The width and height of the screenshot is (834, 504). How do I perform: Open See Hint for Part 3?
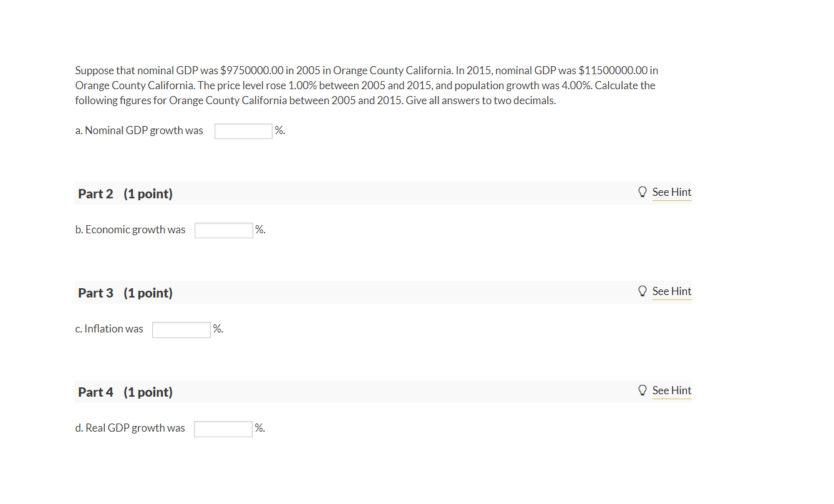[x=672, y=291]
